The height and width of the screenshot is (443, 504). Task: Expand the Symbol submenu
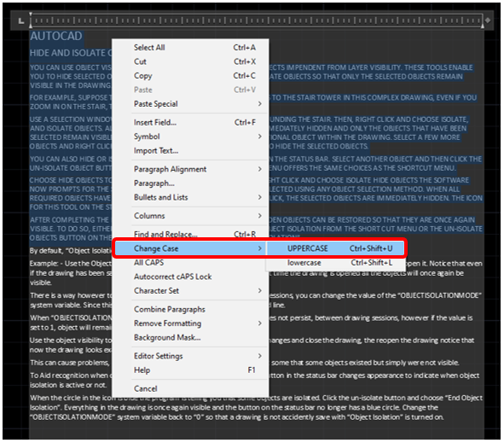pos(190,137)
